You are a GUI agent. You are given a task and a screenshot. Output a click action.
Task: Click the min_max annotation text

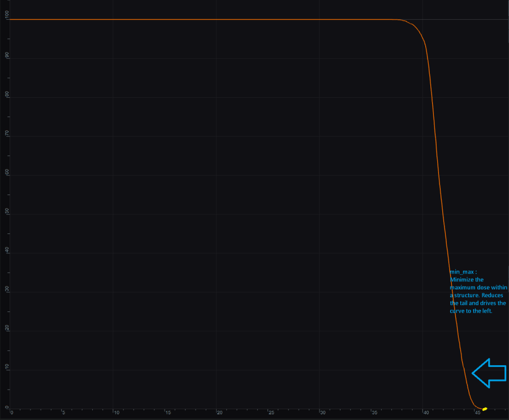pyautogui.click(x=478, y=292)
